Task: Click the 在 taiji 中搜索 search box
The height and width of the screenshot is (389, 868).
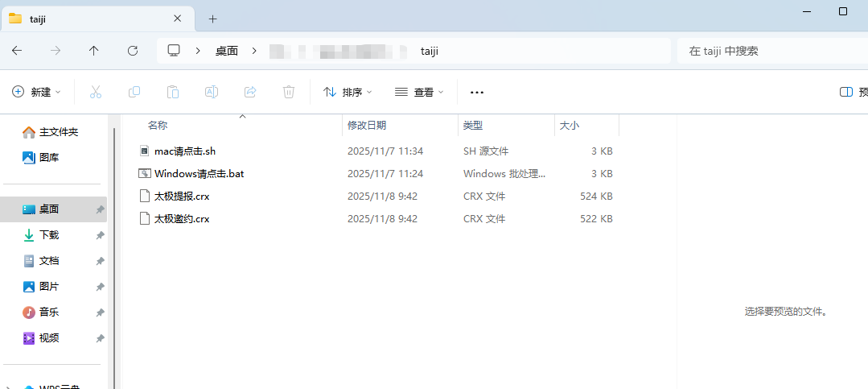Action: coord(768,51)
